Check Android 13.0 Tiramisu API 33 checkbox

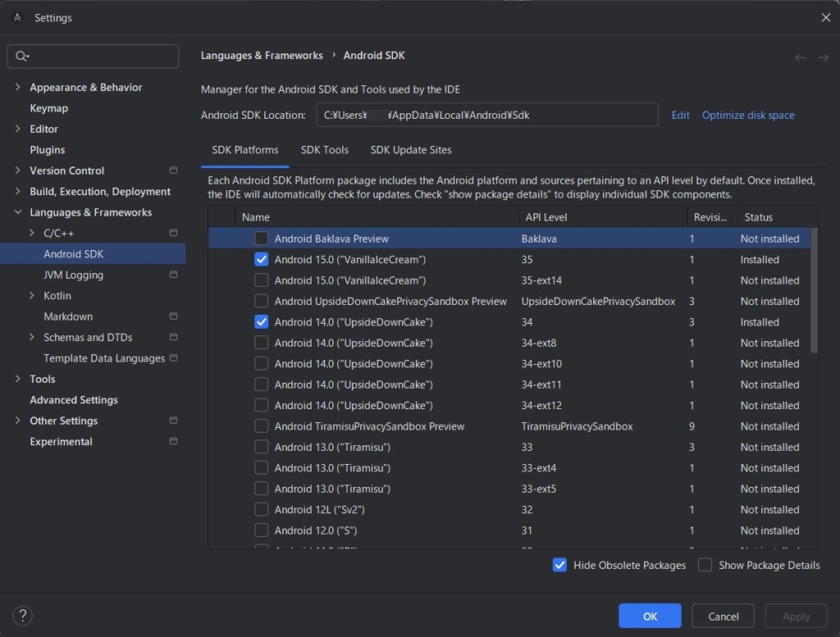point(262,447)
